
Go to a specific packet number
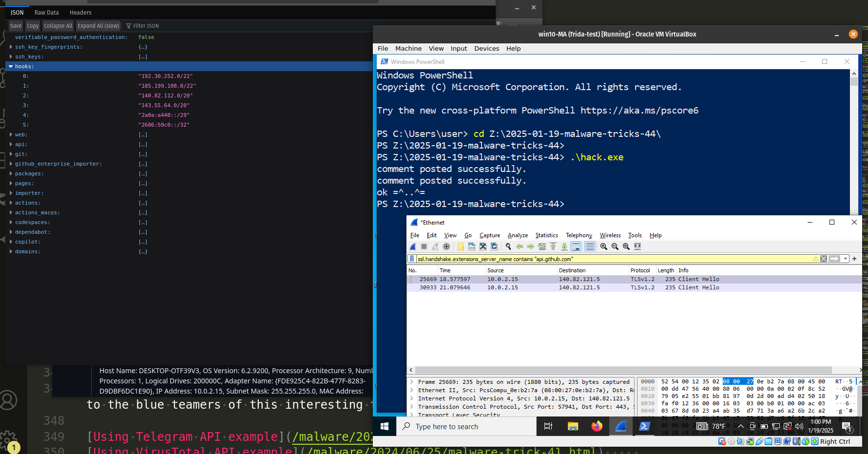(542, 246)
